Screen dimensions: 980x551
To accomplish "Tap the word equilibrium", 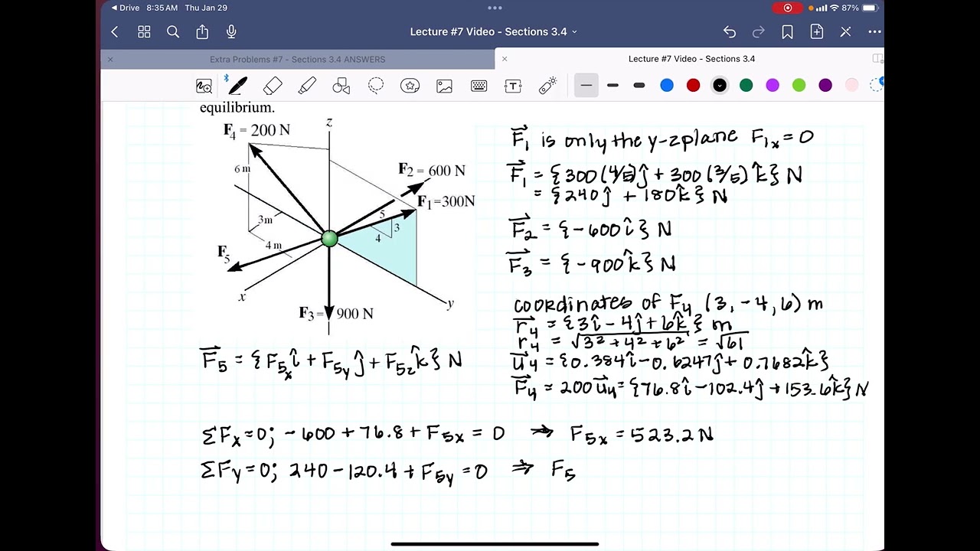I will click(x=237, y=108).
